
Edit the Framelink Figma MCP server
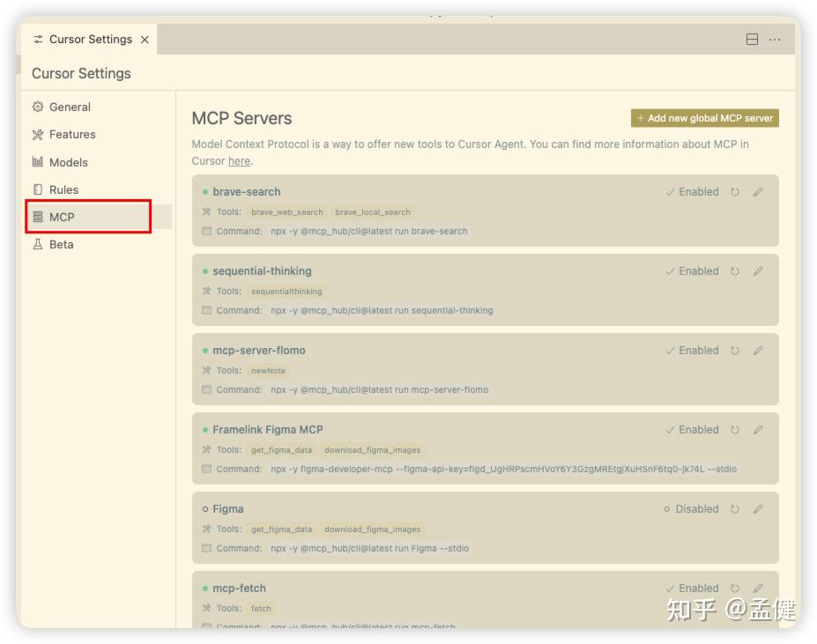[x=757, y=429]
